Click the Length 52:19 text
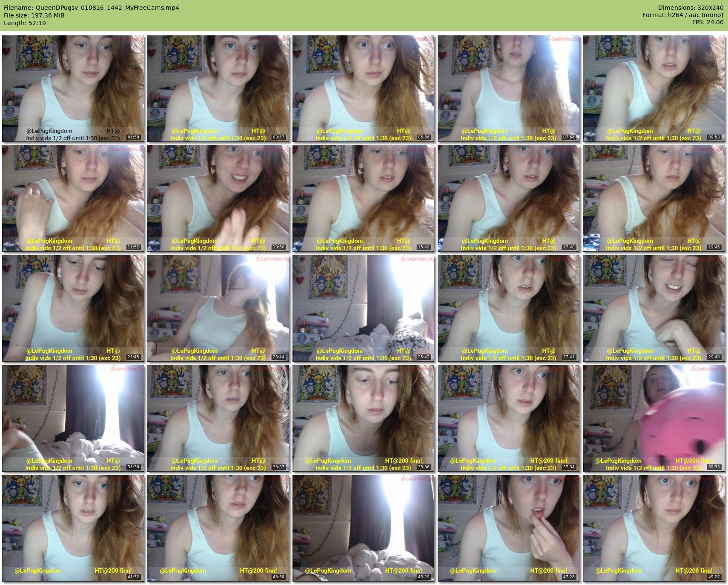728x585 pixels. tap(25, 23)
